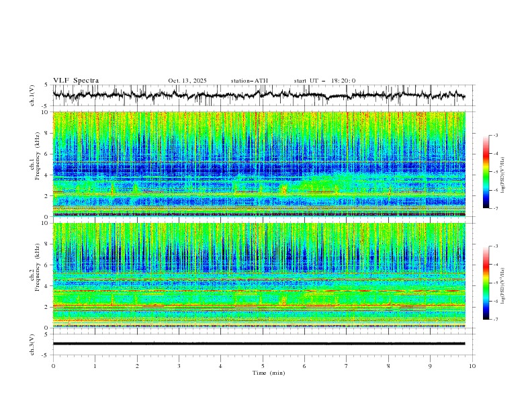This screenshot has height=411, width=532.
Task: Click the "ch.2 Frequency (kHz)" axis label
Action: 34,267
